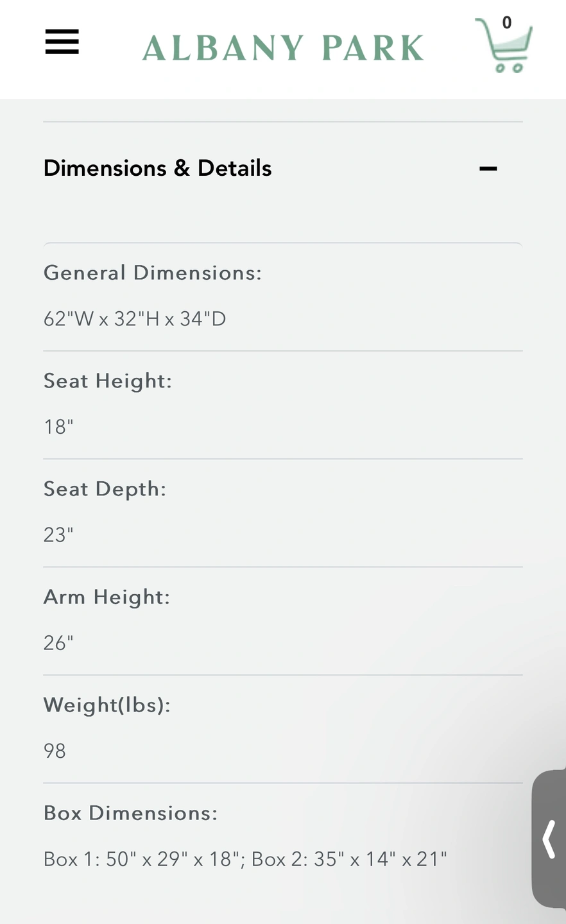566x924 pixels.
Task: Click the cart item count badge
Action: [507, 23]
